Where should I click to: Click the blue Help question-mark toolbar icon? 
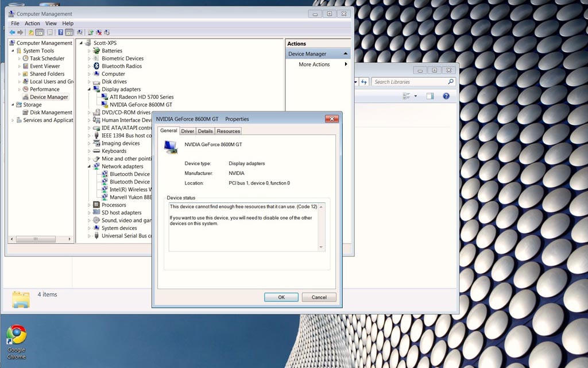click(x=60, y=33)
